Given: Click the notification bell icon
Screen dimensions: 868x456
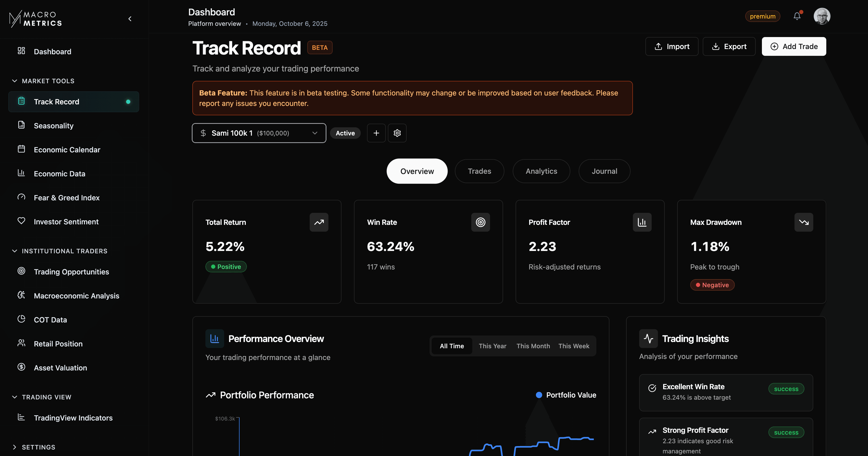Looking at the screenshot, I should click(x=797, y=16).
